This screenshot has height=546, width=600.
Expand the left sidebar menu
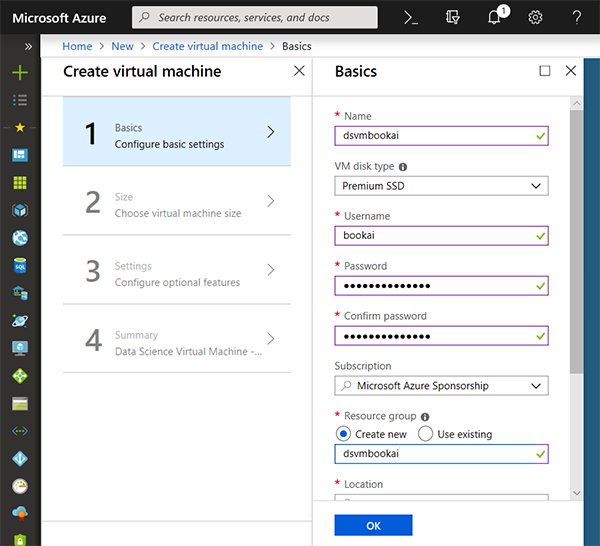28,47
